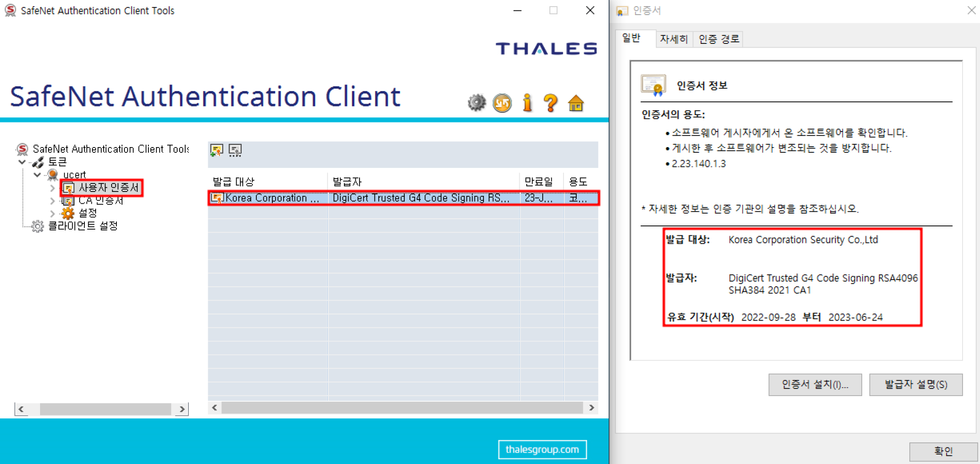Open Help using the question mark icon

tap(551, 102)
